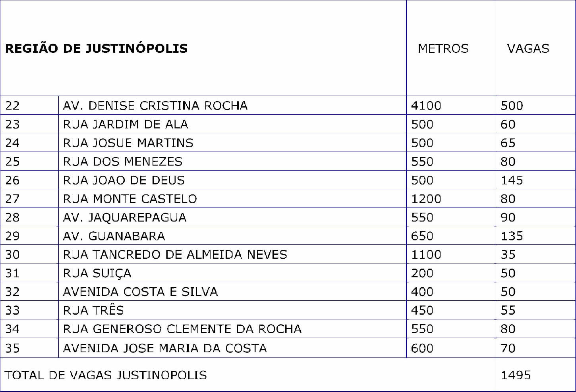This screenshot has height=392, width=576.
Task: Select the AV. JAQUAREPAGUA cell
Action: pos(125,217)
